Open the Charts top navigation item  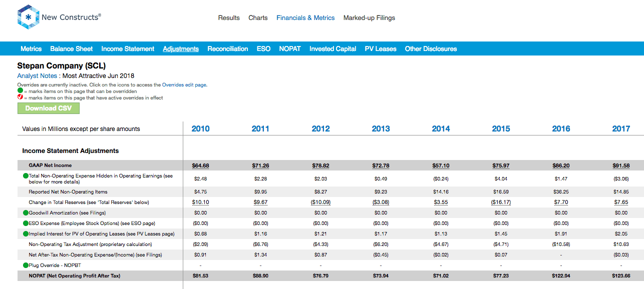[x=258, y=17]
